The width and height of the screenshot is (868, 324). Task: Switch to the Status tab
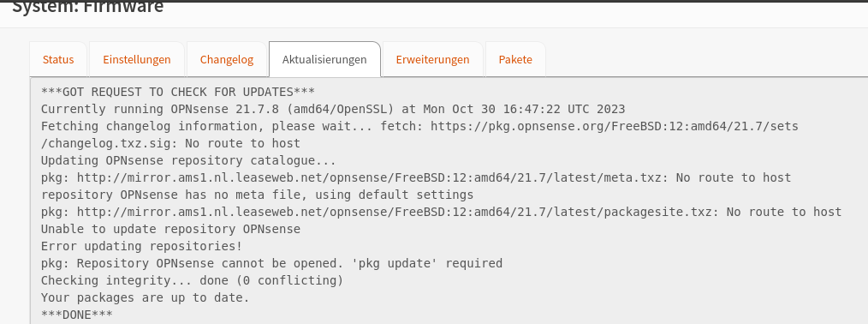pyautogui.click(x=58, y=60)
